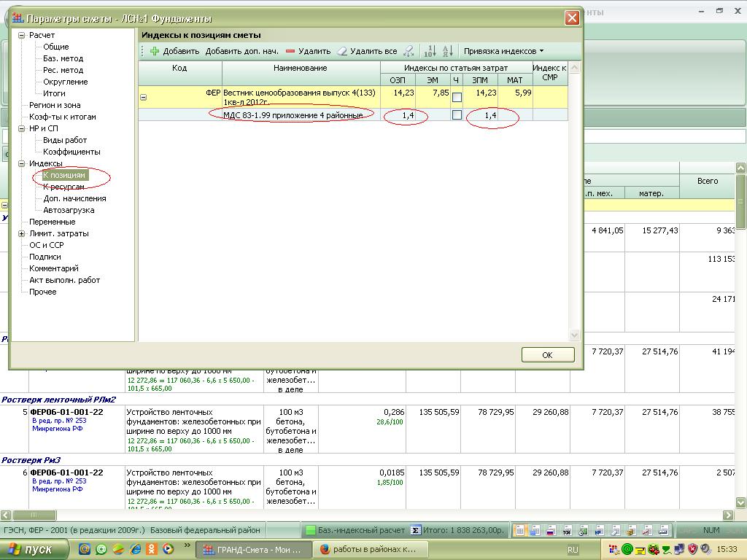The width and height of the screenshot is (747, 560).
Task: Click the sigma Итого icon in status bar
Action: (x=416, y=530)
